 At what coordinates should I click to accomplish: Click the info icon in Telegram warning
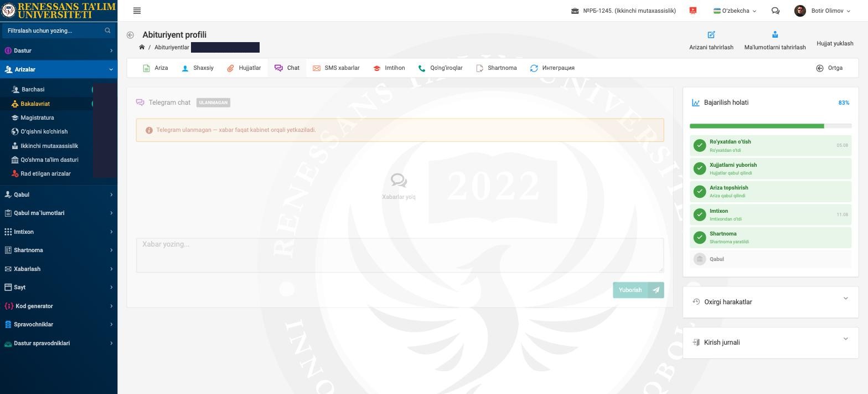(x=149, y=130)
